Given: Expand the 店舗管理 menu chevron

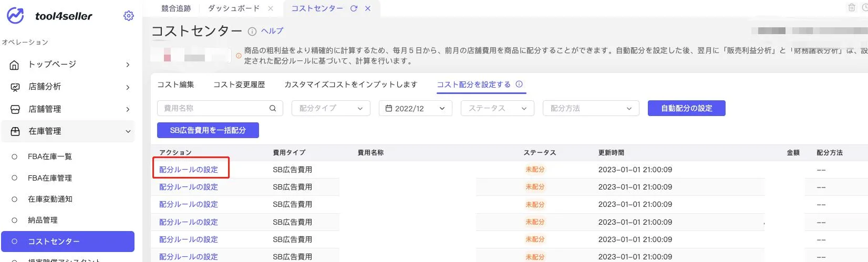Looking at the screenshot, I should pos(128,109).
